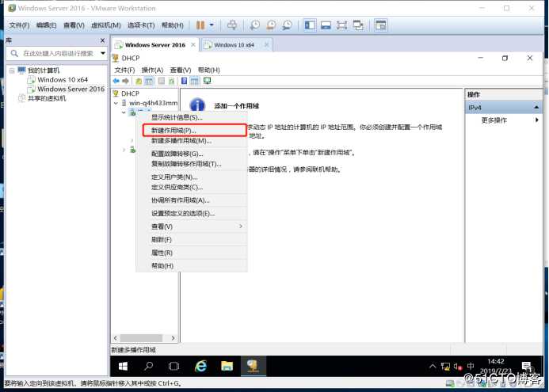
Task: Close the Windows 10 x64 tab
Action: (266, 45)
